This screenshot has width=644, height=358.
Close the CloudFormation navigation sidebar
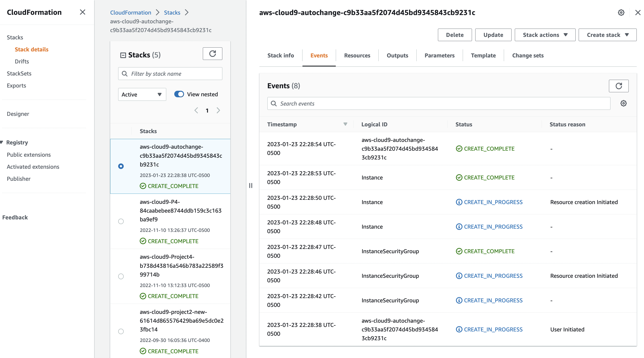point(83,12)
